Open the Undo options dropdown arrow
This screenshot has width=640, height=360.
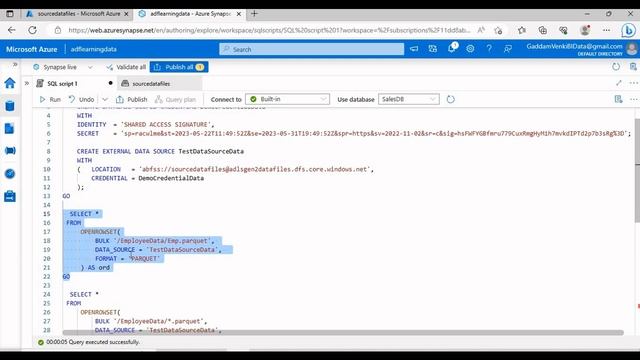(x=105, y=99)
